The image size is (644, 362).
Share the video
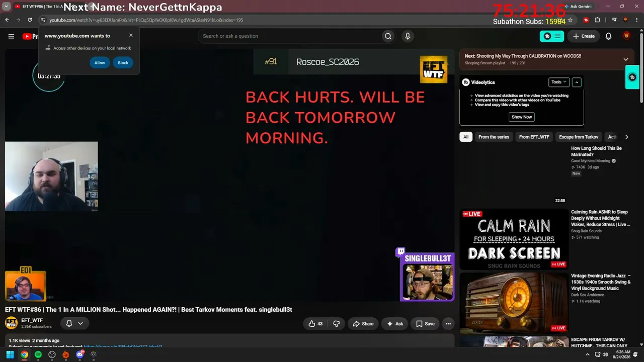[x=363, y=324]
